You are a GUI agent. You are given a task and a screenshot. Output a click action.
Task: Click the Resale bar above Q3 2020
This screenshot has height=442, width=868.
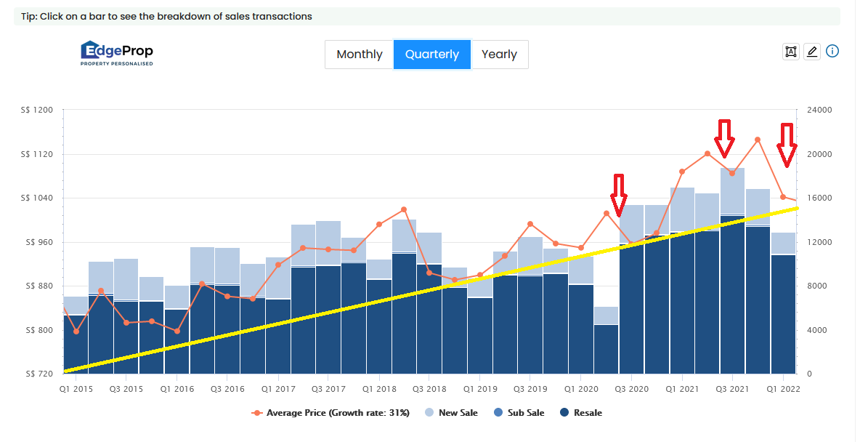pos(632,309)
